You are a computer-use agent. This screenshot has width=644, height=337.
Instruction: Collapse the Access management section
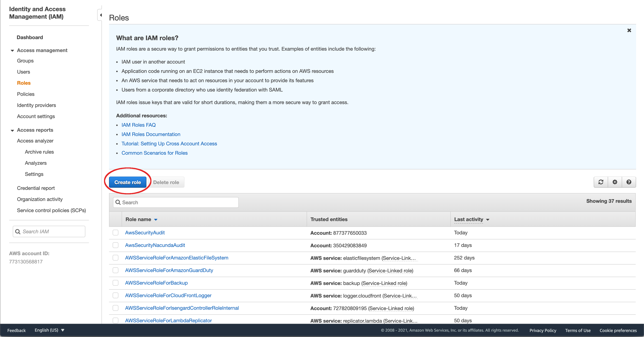tap(12, 50)
